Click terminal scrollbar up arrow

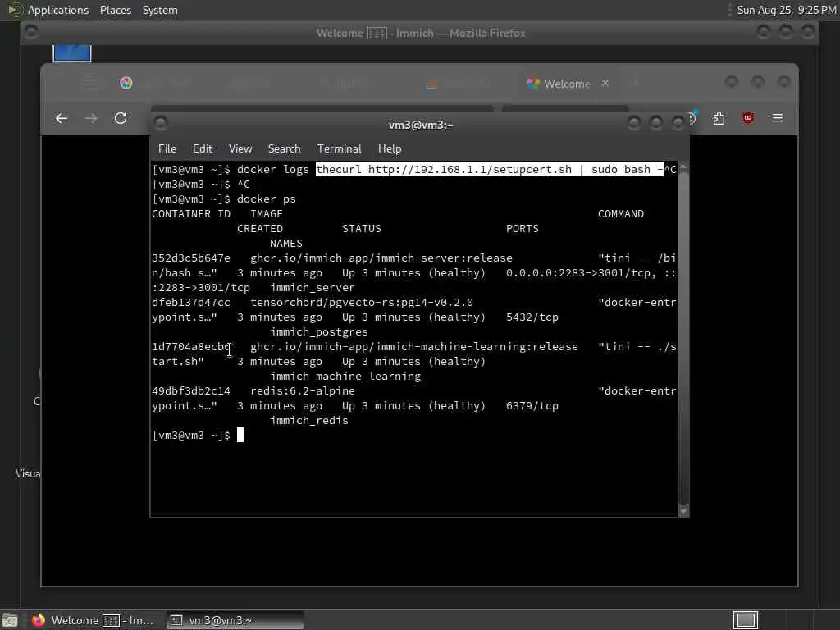pyautogui.click(x=683, y=168)
